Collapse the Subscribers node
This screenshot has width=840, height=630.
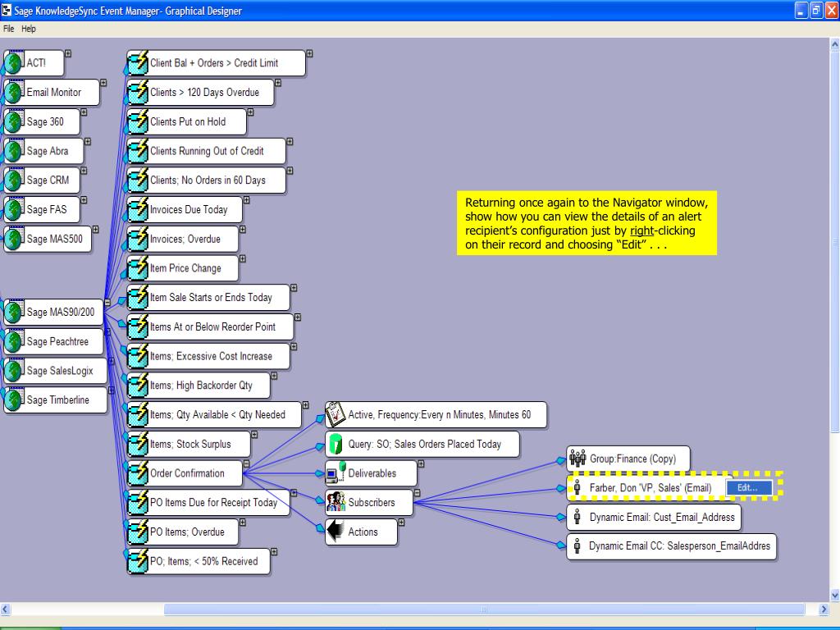coord(417,493)
